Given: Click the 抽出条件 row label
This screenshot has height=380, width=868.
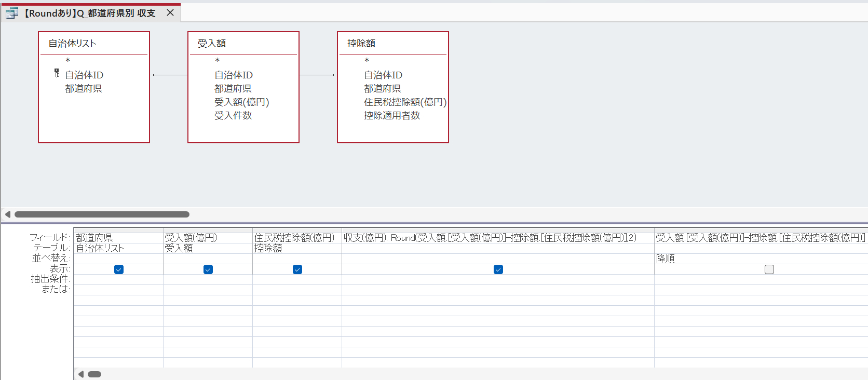Looking at the screenshot, I should click(x=50, y=279).
